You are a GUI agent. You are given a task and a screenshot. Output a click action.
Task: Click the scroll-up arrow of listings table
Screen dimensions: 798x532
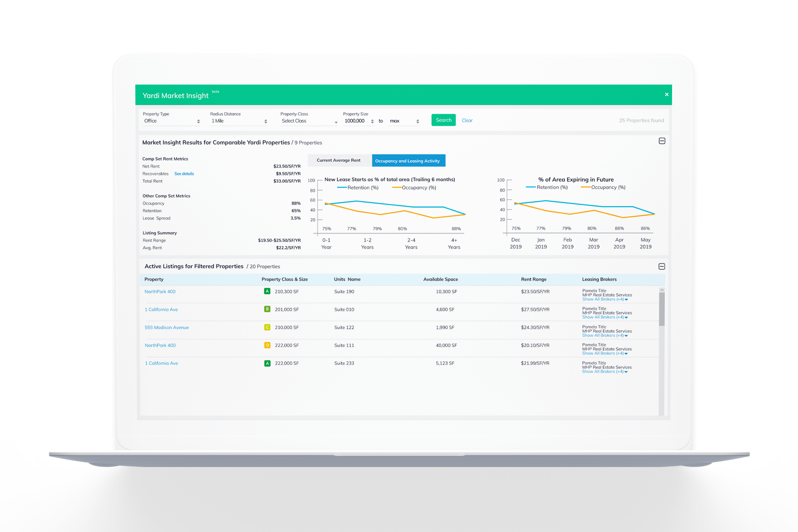tap(662, 290)
